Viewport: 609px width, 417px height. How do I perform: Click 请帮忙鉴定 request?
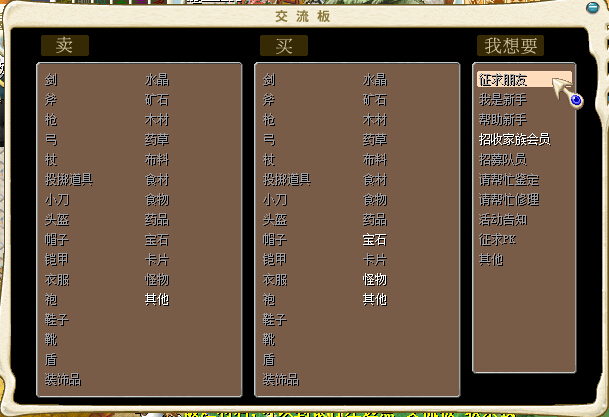pos(509,179)
